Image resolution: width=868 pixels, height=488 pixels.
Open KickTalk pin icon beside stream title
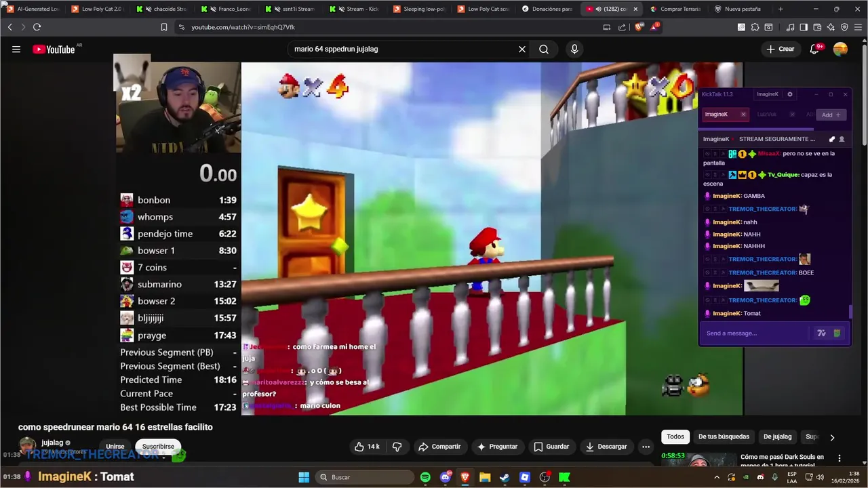pos(832,139)
